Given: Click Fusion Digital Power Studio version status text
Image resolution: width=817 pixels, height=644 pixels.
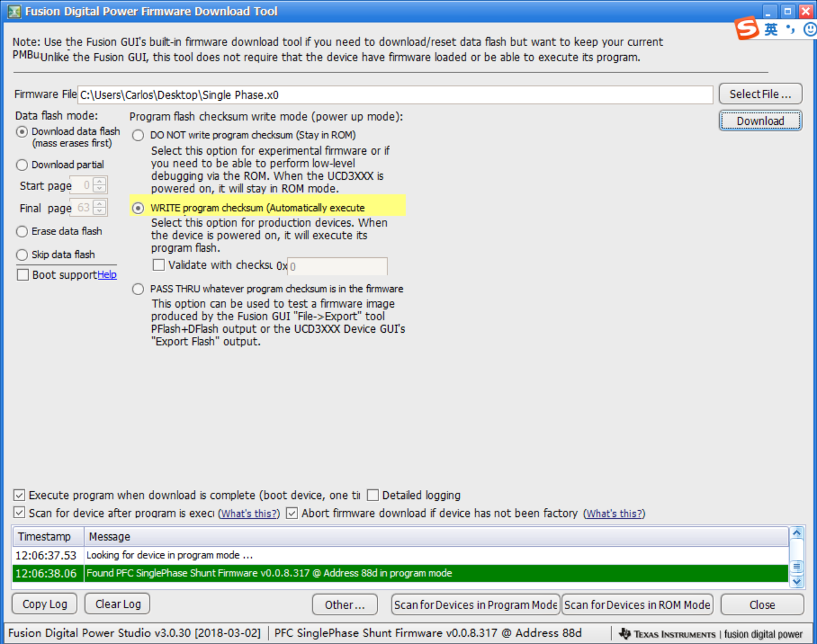Looking at the screenshot, I should tap(134, 633).
